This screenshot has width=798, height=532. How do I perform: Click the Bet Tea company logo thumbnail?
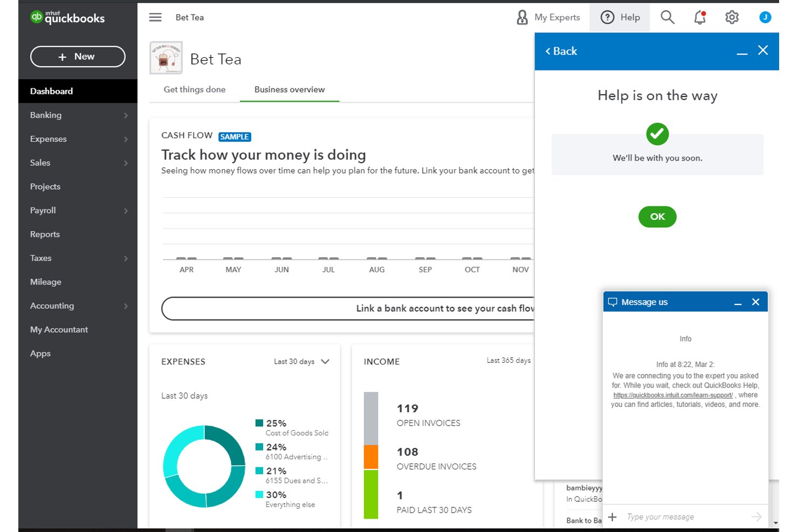coord(166,58)
